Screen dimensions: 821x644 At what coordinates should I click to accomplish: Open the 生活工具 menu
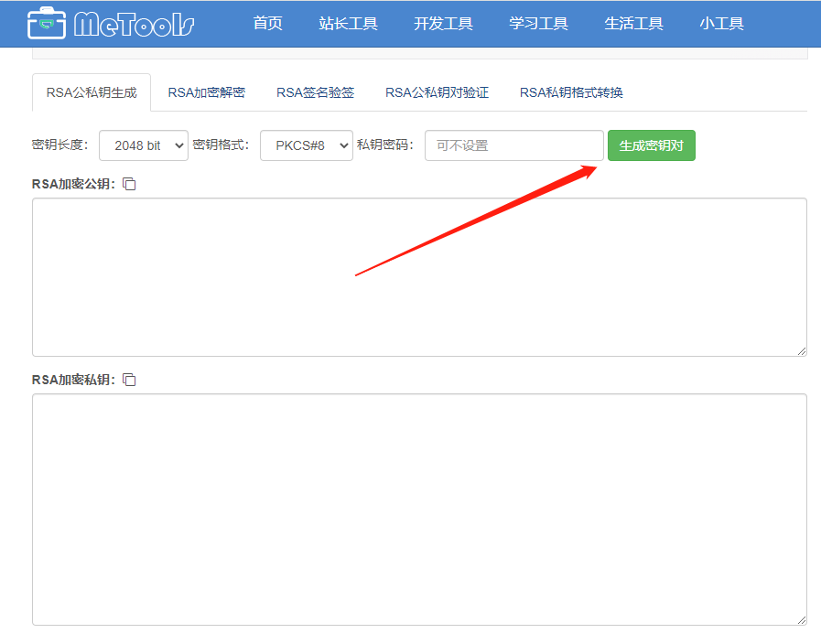coord(634,24)
